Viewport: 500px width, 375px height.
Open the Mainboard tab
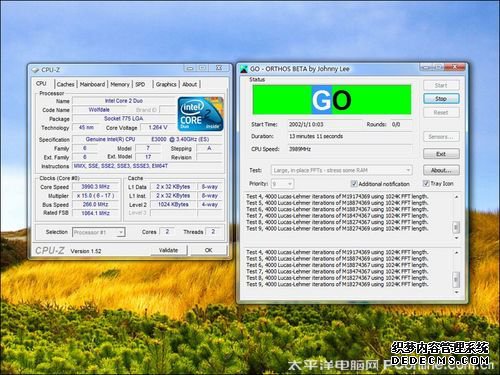coord(92,84)
